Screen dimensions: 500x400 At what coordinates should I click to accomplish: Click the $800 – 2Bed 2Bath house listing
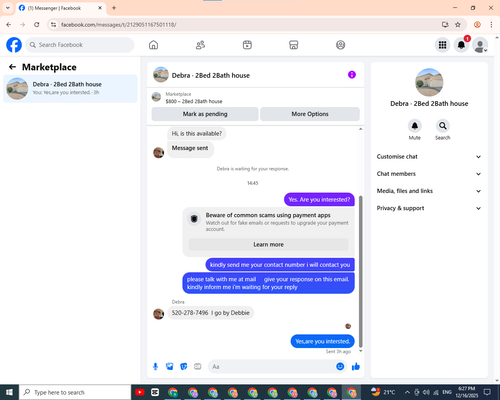pyautogui.click(x=194, y=101)
